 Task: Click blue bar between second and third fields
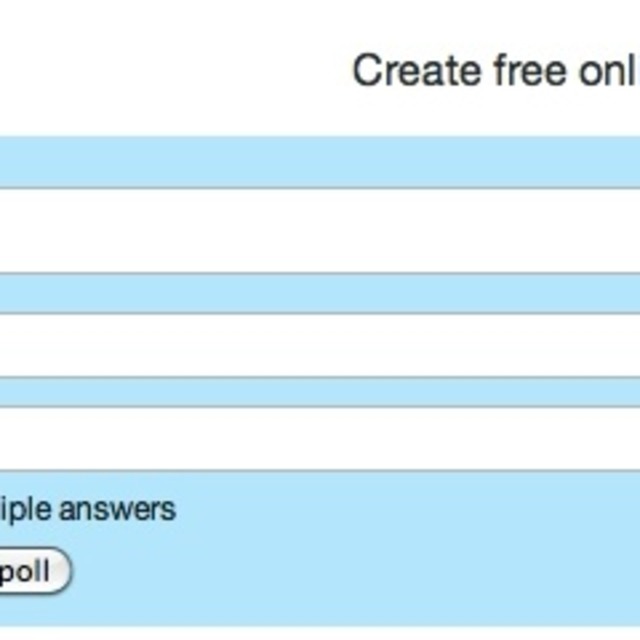click(320, 392)
